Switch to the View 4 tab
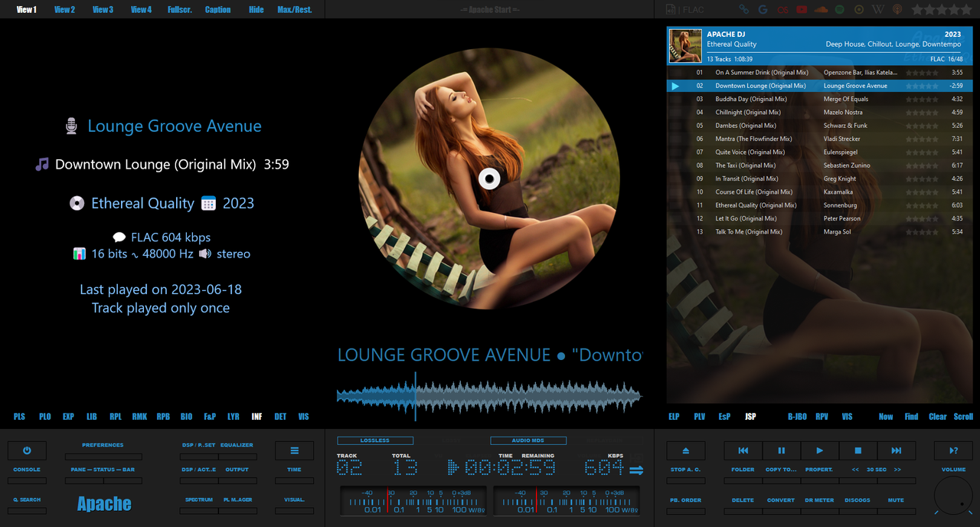Viewport: 980px width, 527px height. point(141,10)
